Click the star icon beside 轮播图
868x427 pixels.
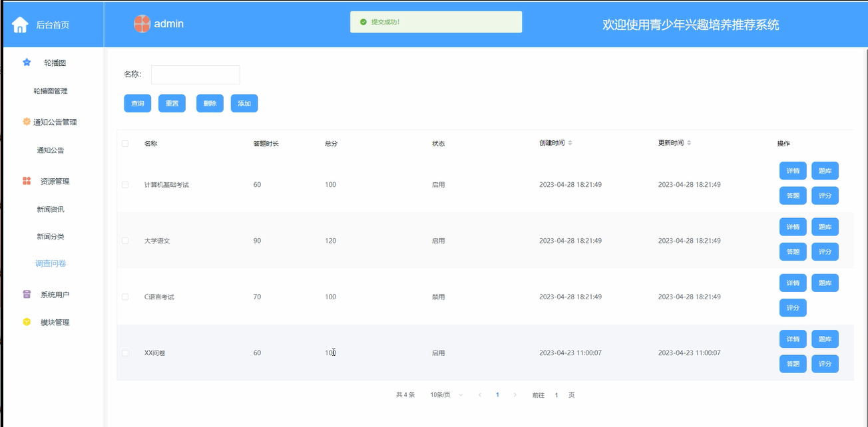click(x=27, y=63)
